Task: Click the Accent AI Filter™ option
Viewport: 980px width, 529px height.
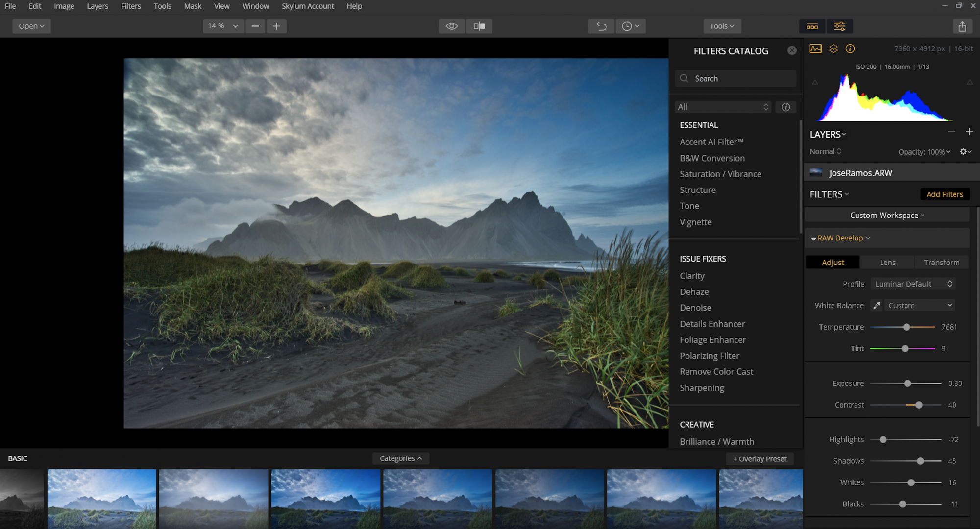Action: coord(711,142)
